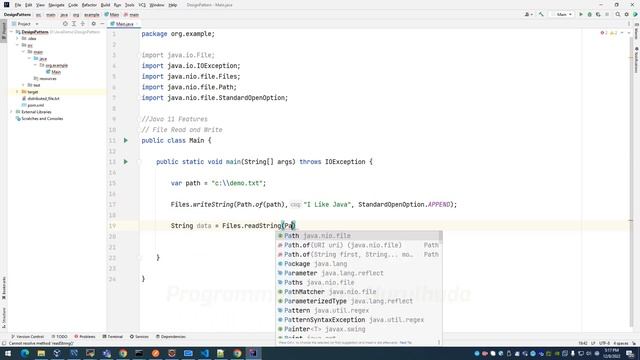Expand the External Libraries node
This screenshot has height=360, width=640.
pyautogui.click(x=11, y=112)
